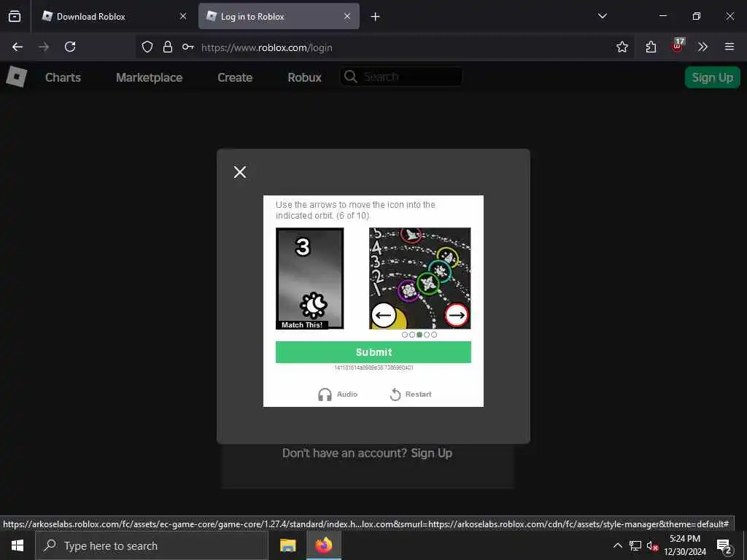This screenshot has height=560, width=747.
Task: Click the search magnifier icon
Action: (351, 77)
